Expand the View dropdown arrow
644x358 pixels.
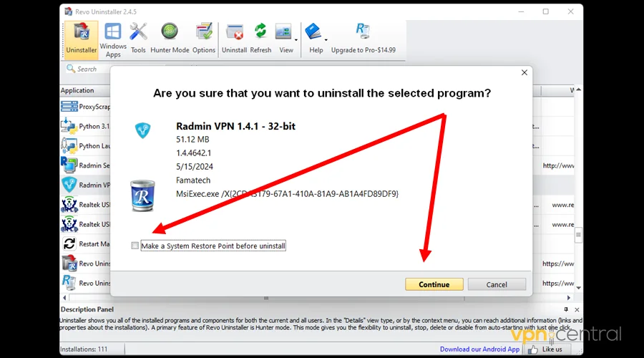coord(296,40)
